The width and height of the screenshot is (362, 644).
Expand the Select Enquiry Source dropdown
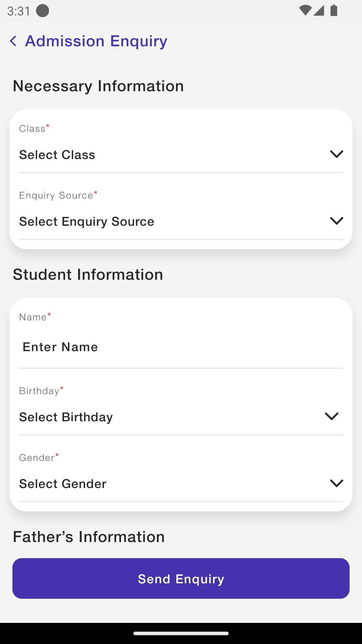point(181,222)
